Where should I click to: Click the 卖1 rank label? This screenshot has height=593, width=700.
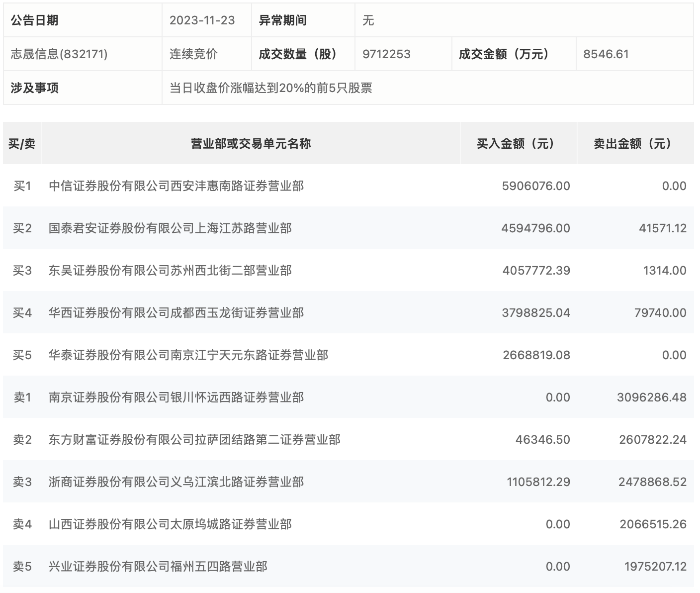coord(22,397)
